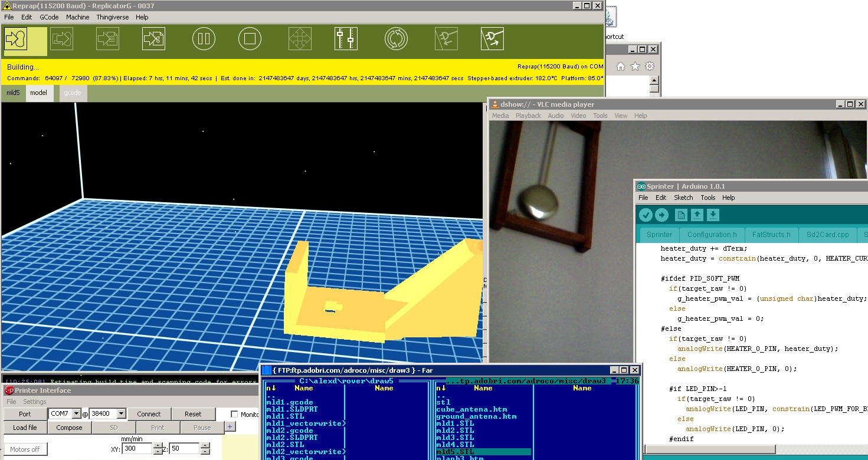Open the Configuration.h tab in Arduino
868x460 pixels.
712,234
